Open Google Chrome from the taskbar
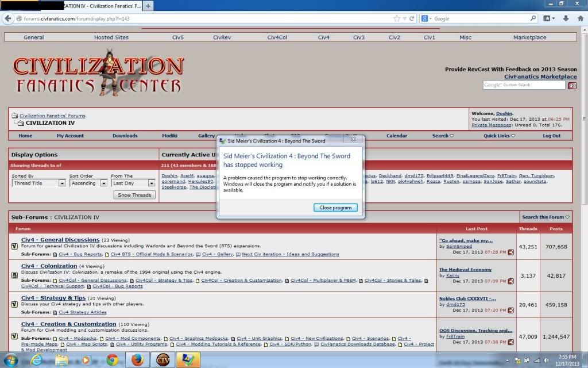The height and width of the screenshot is (368, 588). [112, 360]
